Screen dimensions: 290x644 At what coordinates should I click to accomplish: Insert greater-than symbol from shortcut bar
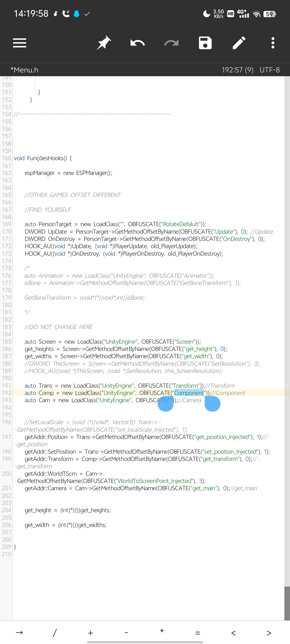click(269, 633)
